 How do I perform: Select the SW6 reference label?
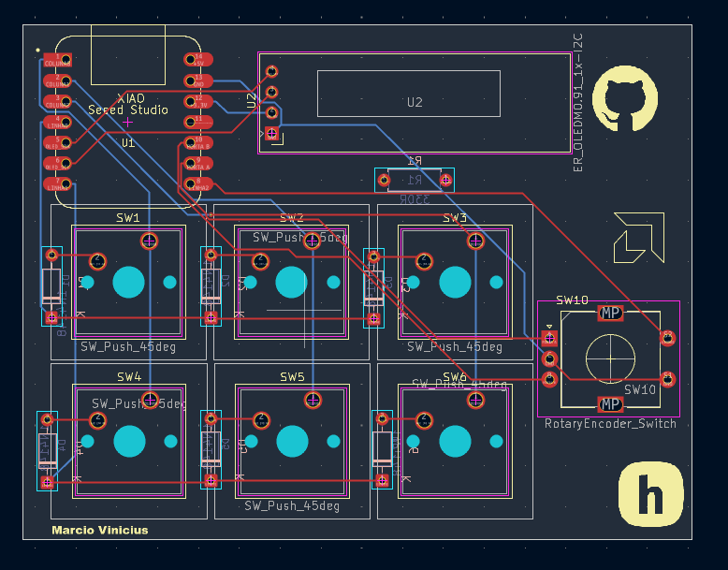pos(455,376)
